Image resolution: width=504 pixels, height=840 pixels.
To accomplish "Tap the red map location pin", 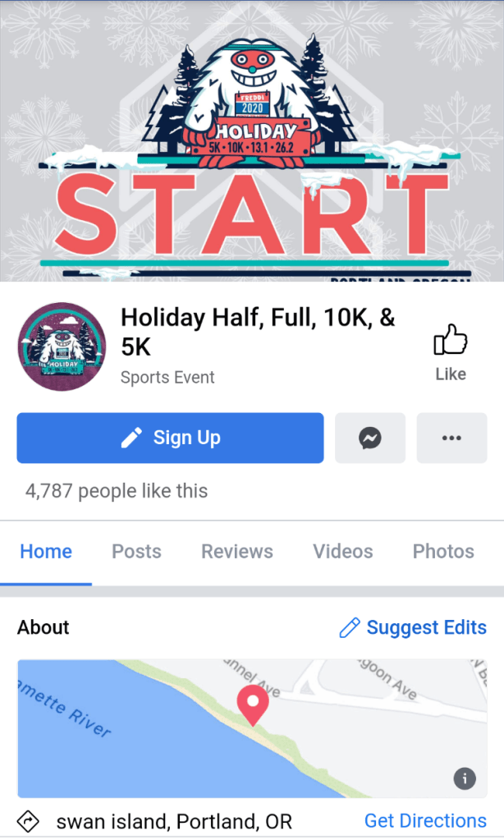I will 253,707.
